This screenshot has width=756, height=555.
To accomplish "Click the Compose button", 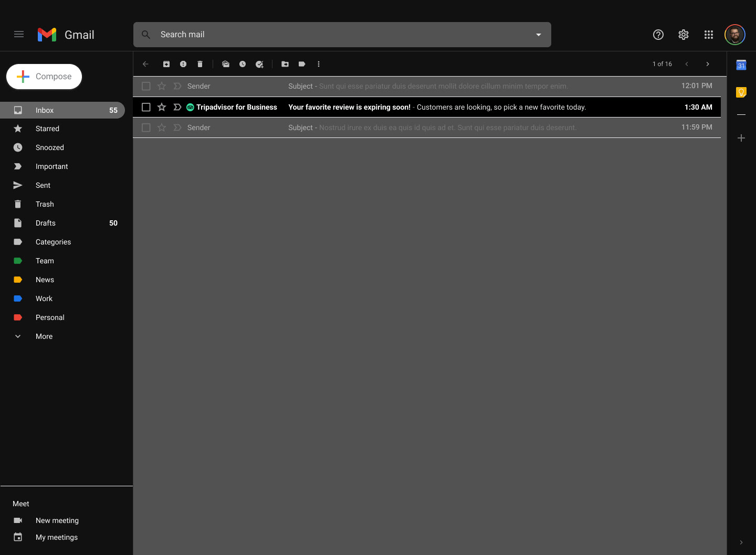I will pyautogui.click(x=44, y=77).
